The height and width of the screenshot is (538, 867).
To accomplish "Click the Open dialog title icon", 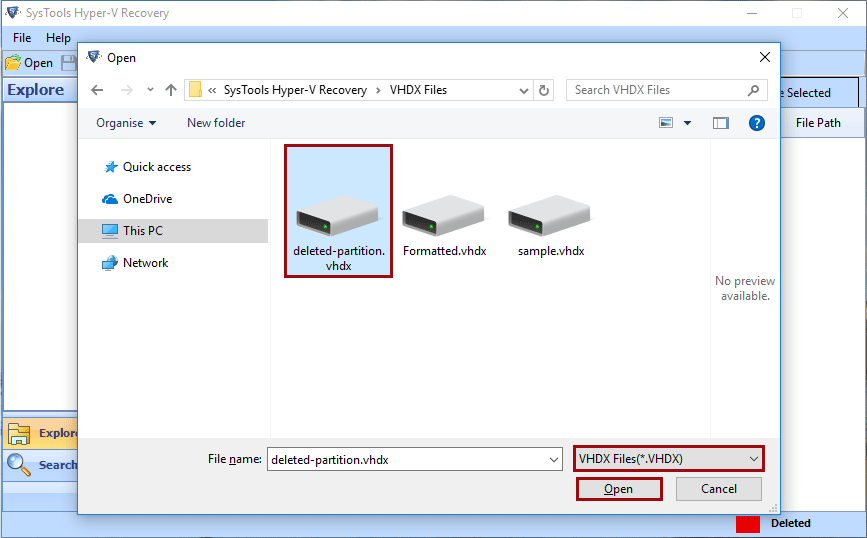I will click(x=94, y=57).
